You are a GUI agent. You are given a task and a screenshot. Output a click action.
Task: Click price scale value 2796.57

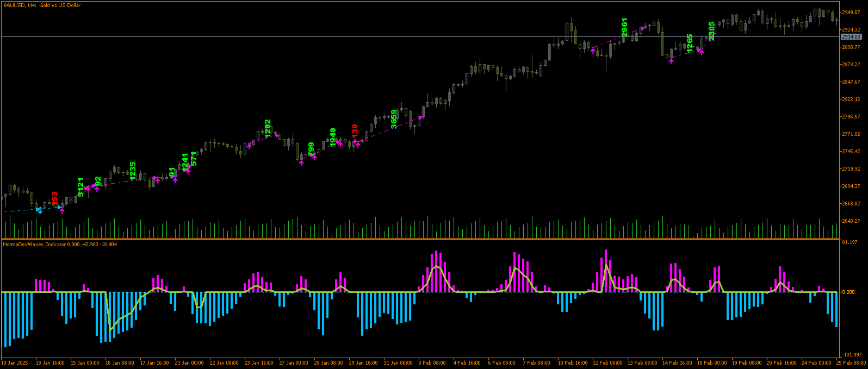tap(851, 116)
